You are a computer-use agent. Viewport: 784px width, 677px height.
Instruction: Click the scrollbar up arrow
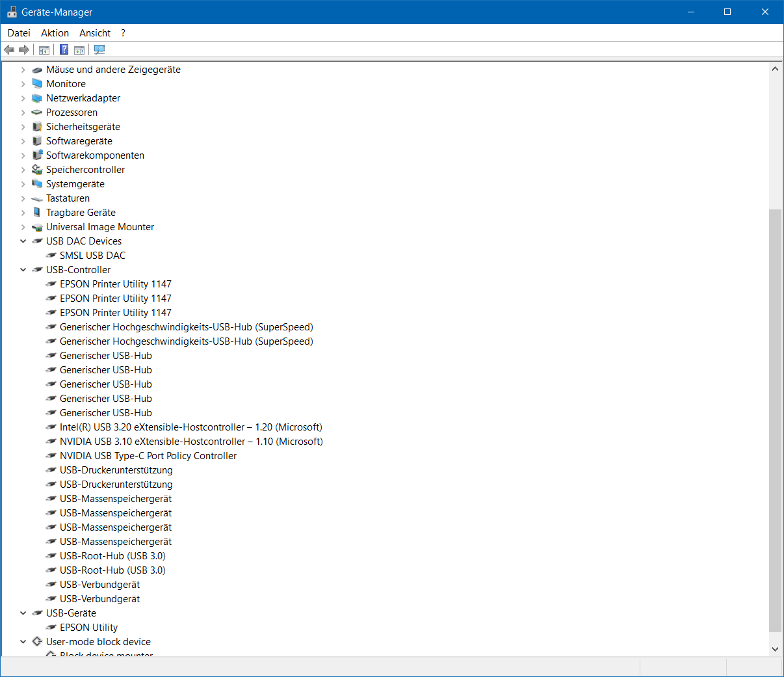(775, 69)
